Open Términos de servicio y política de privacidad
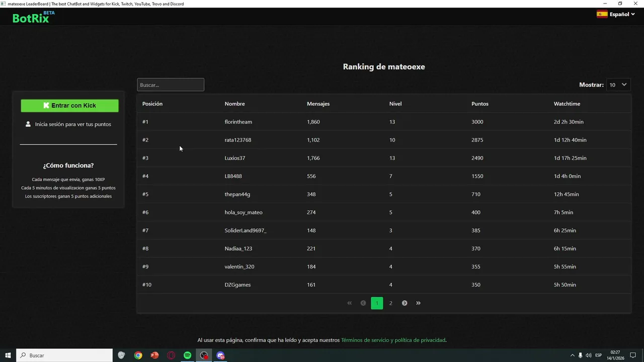This screenshot has width=644, height=362. [x=393, y=340]
